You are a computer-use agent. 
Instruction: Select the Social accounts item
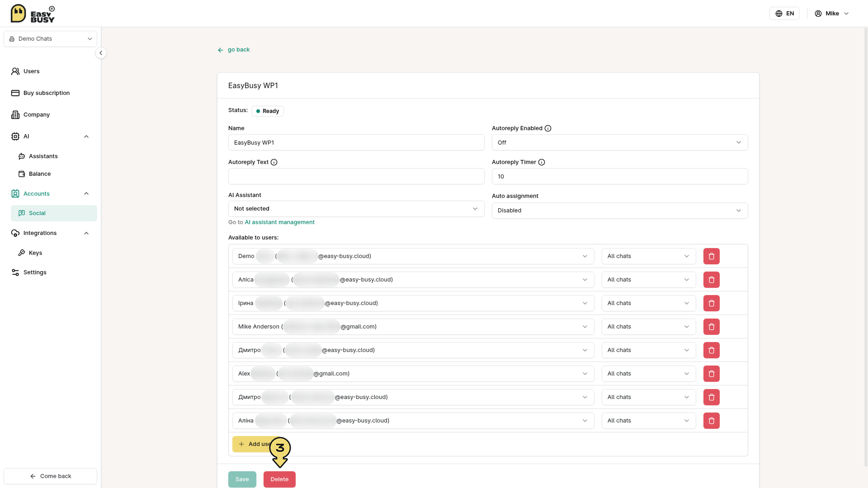(x=54, y=213)
